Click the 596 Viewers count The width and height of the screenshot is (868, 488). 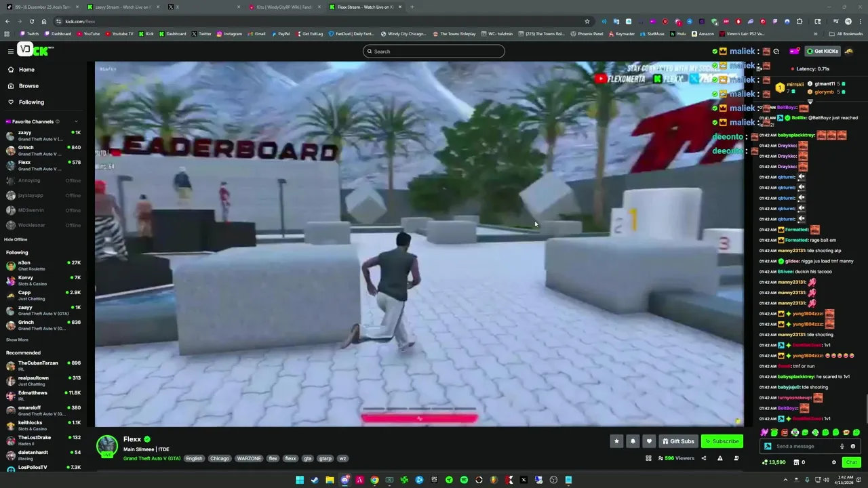675,459
